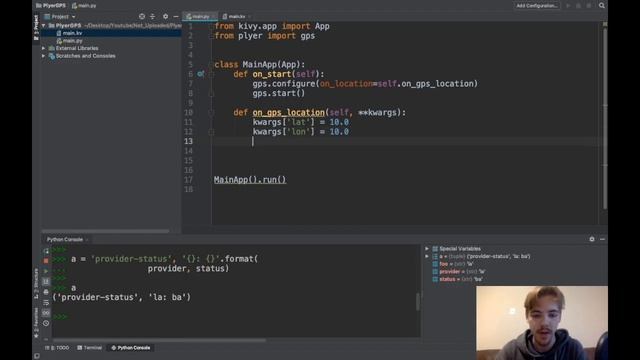The width and height of the screenshot is (640, 360).
Task: Click Add Configuration button
Action: [x=537, y=6]
